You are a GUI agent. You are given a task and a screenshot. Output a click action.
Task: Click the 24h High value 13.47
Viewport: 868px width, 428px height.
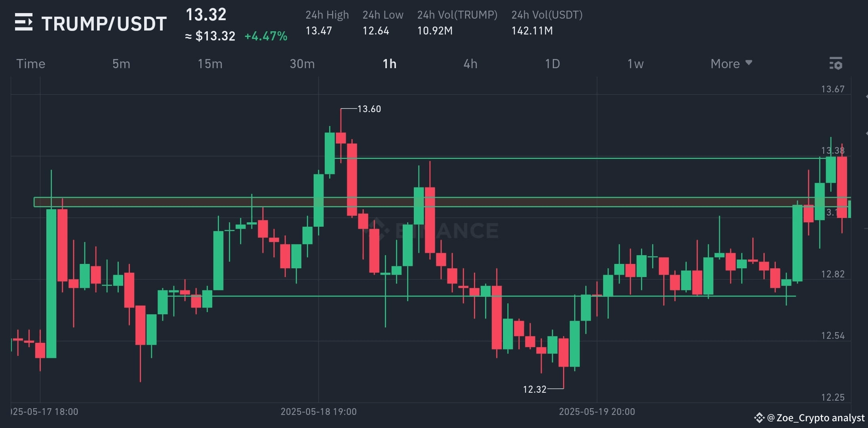tap(319, 31)
